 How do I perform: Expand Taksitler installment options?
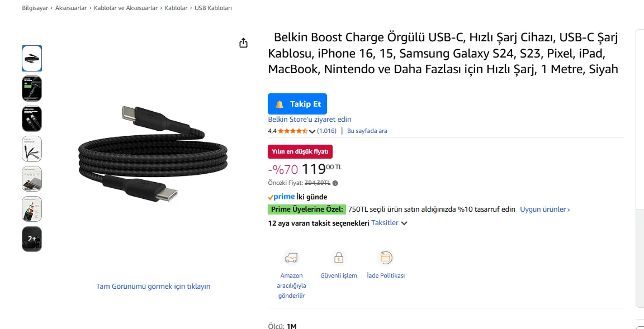tap(390, 223)
